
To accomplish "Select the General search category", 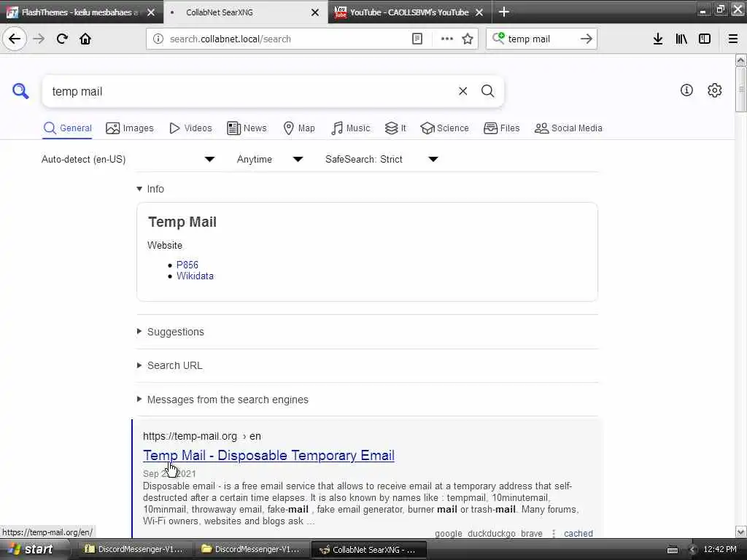I will point(67,128).
